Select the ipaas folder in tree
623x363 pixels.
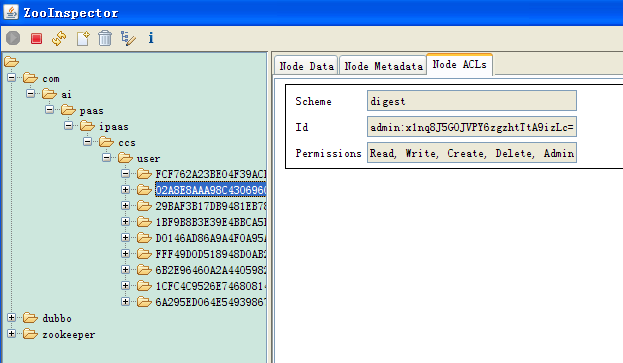[x=114, y=127]
